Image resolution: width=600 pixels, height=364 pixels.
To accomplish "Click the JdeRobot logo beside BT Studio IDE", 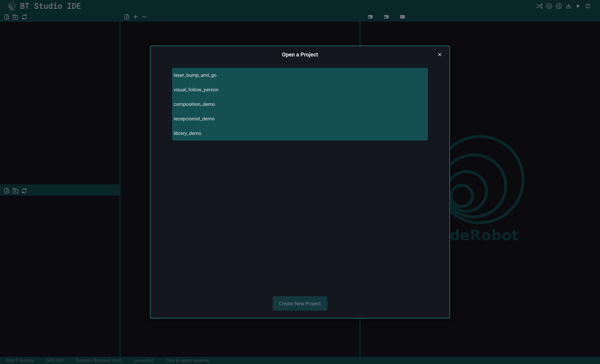I will coord(12,6).
